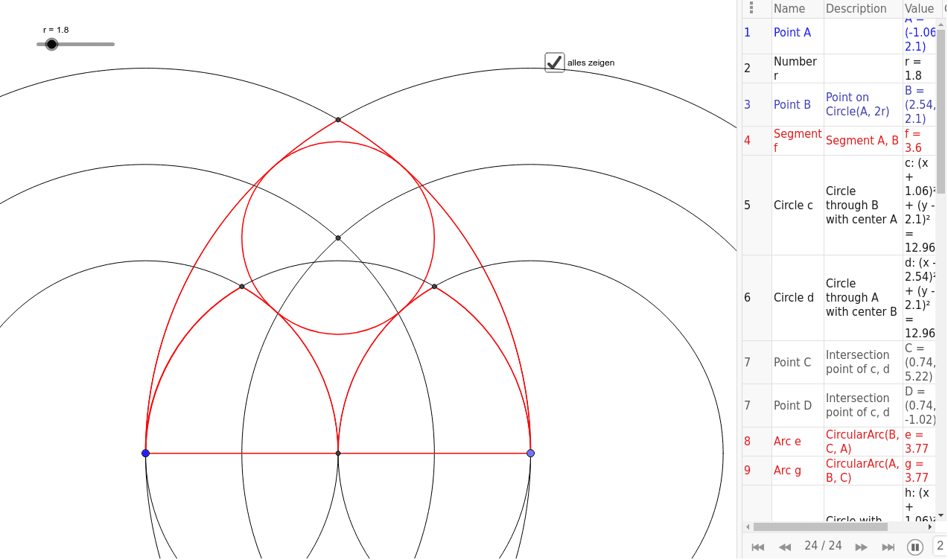Select the Point A row name

pyautogui.click(x=792, y=33)
